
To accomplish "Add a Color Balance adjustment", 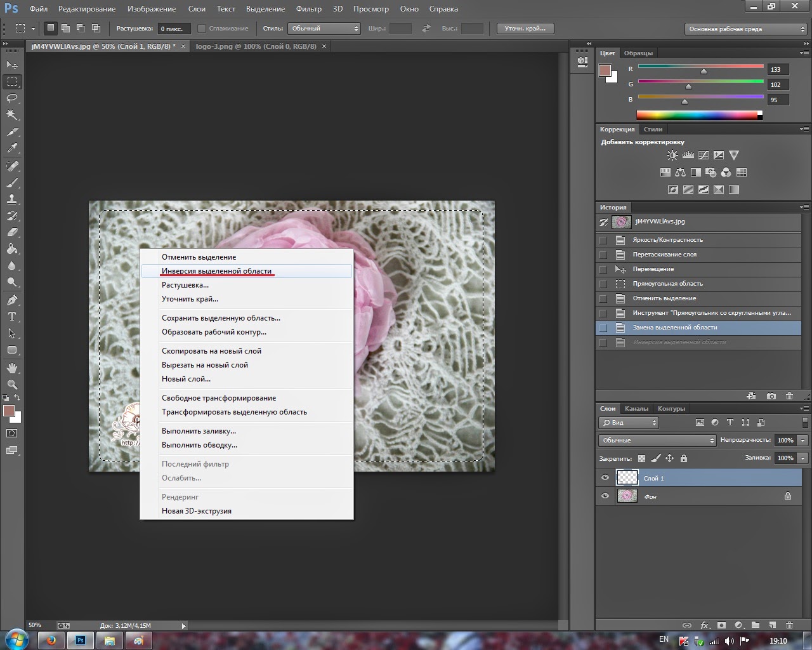I will (681, 172).
